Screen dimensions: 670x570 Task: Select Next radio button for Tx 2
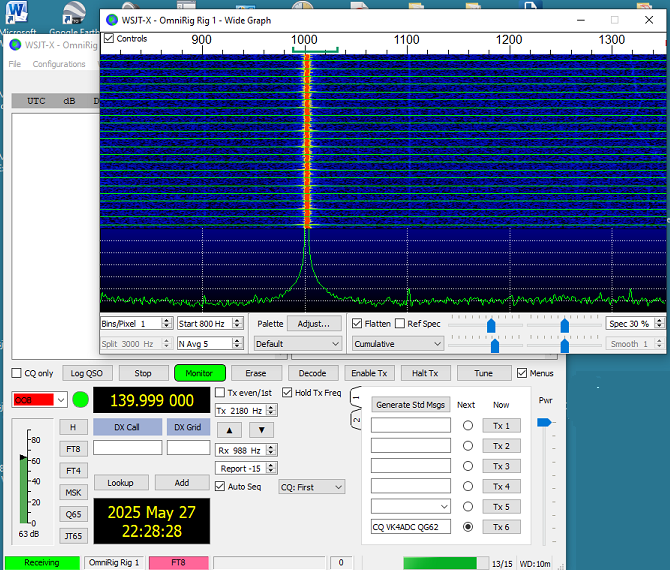[x=468, y=446]
